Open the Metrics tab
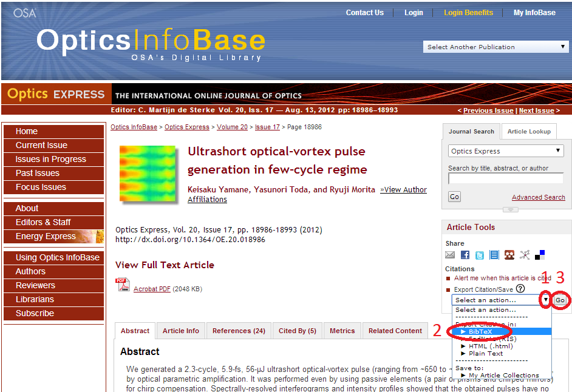572x392 pixels. 342,331
